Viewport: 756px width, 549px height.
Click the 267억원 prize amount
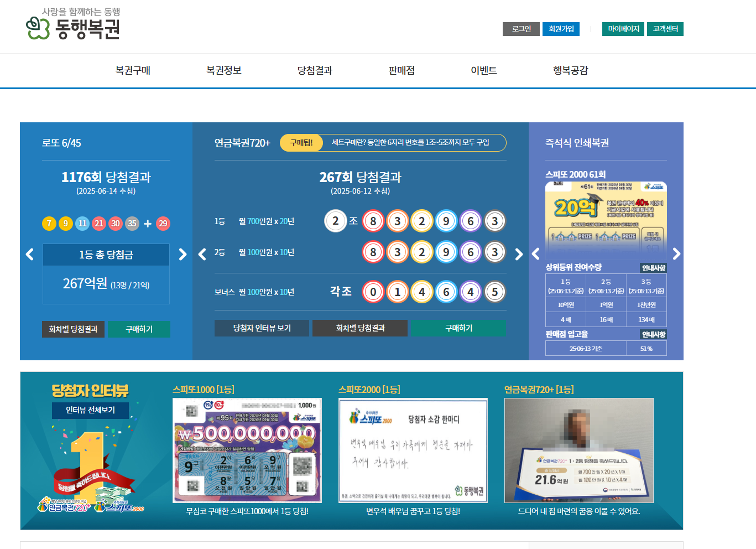[x=85, y=283]
